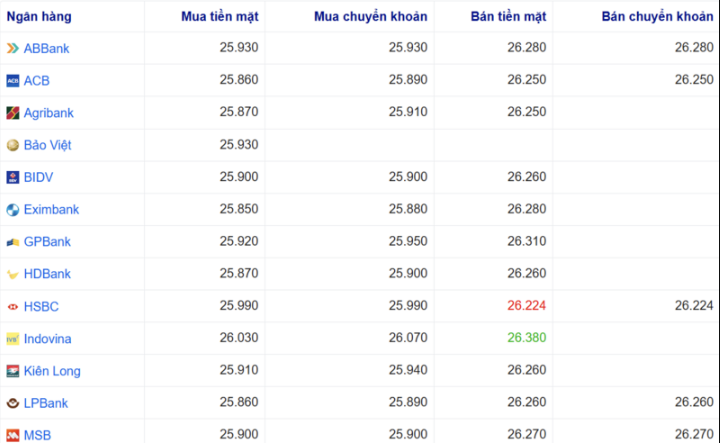Open the Indovina bank link
The height and width of the screenshot is (443, 720).
[x=47, y=339]
